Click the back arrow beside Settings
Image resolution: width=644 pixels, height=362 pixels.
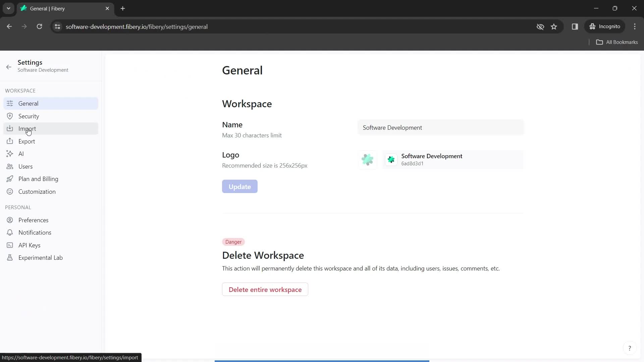pos(9,67)
